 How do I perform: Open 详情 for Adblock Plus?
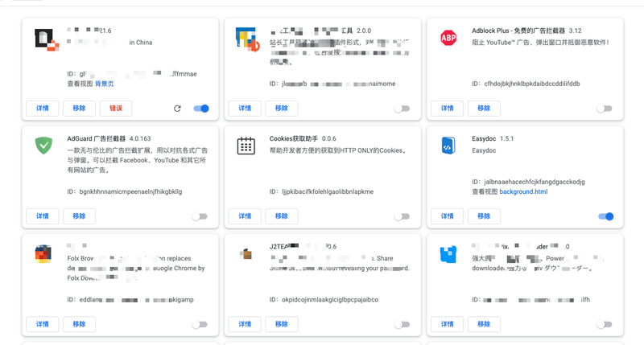tap(447, 109)
